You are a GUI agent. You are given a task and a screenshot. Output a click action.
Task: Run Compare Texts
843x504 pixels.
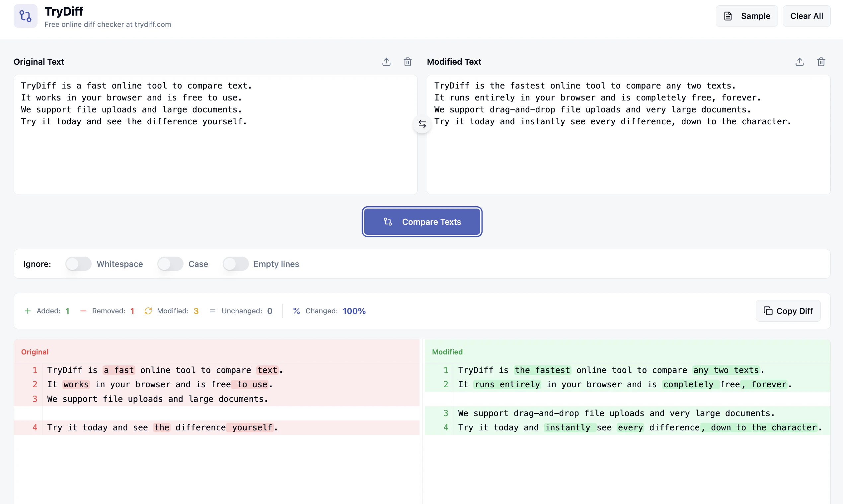point(422,222)
